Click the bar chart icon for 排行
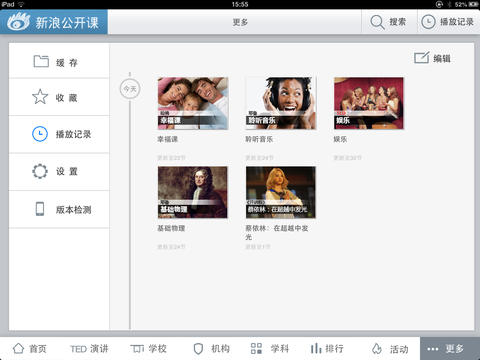 click(316, 348)
